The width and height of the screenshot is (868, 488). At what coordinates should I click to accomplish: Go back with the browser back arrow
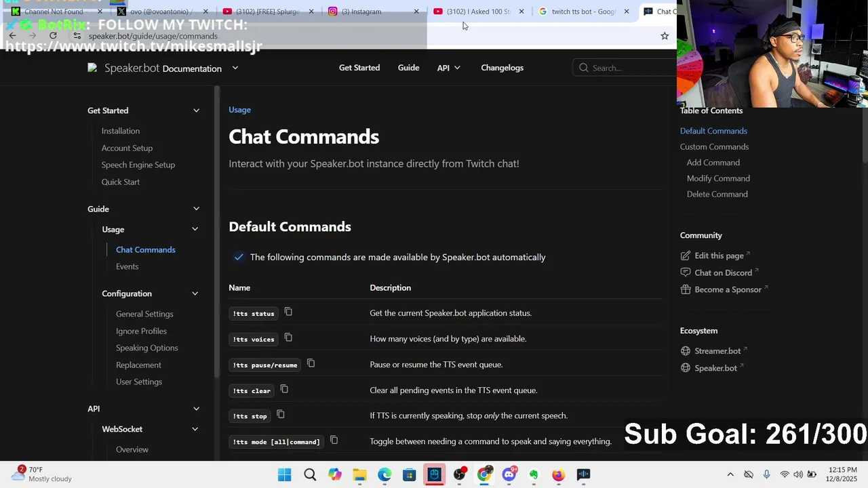click(x=12, y=36)
